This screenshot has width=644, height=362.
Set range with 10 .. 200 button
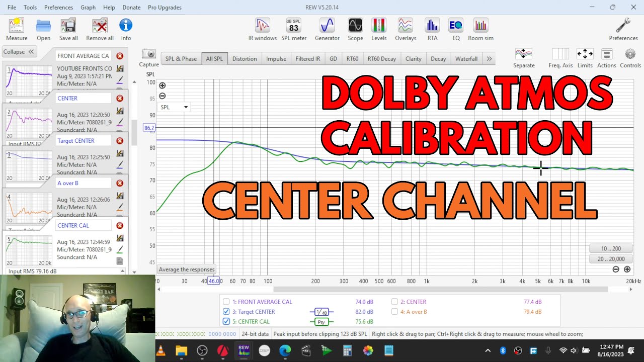click(611, 249)
